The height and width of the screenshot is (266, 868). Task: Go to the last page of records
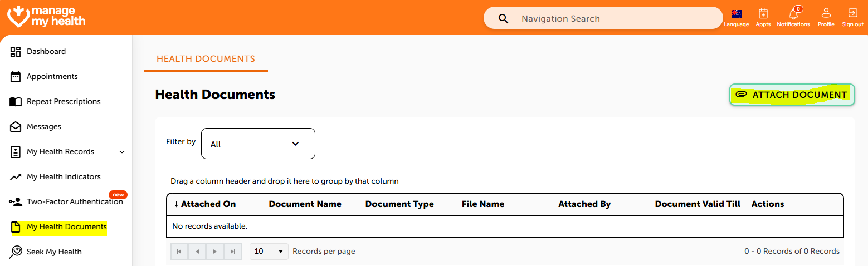point(233,252)
